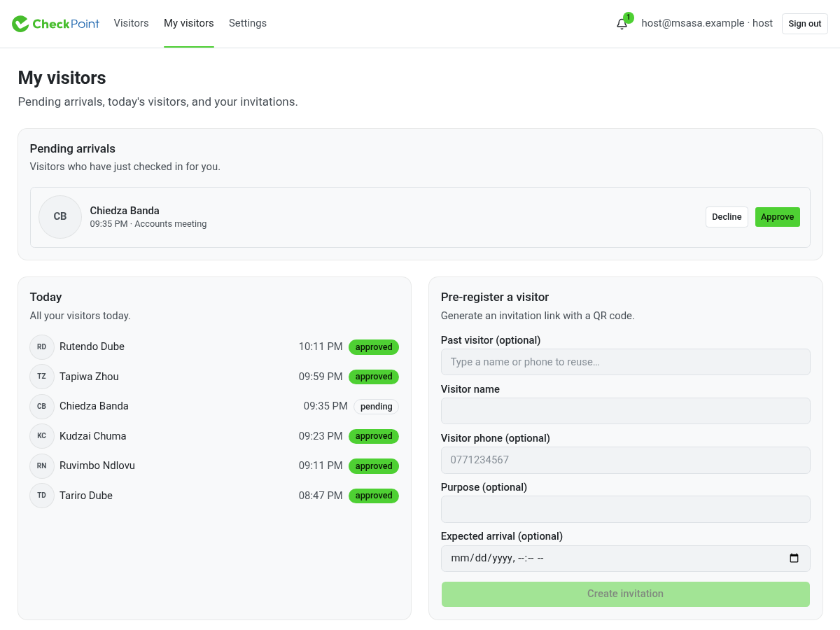Click the Pending arrivals heading
840x630 pixels.
point(73,148)
